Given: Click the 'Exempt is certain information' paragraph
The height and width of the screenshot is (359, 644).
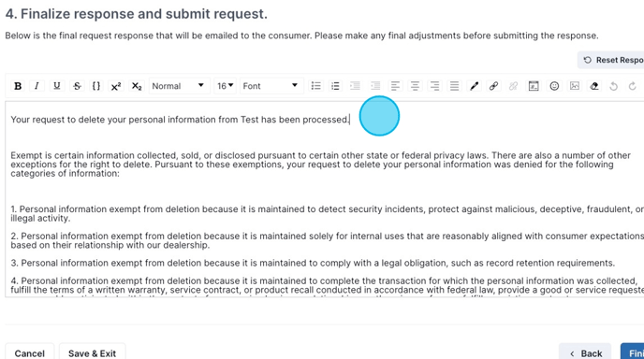Looking at the screenshot, I should [x=320, y=165].
